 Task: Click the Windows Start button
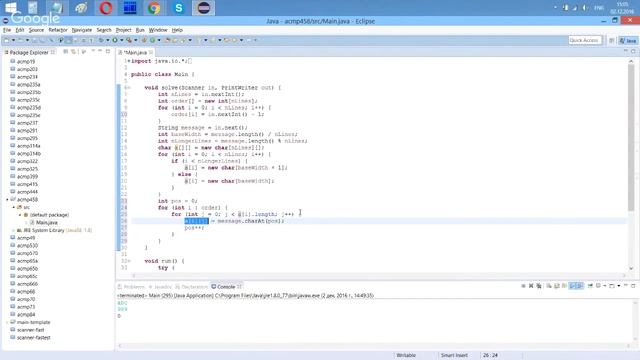(11, 7)
